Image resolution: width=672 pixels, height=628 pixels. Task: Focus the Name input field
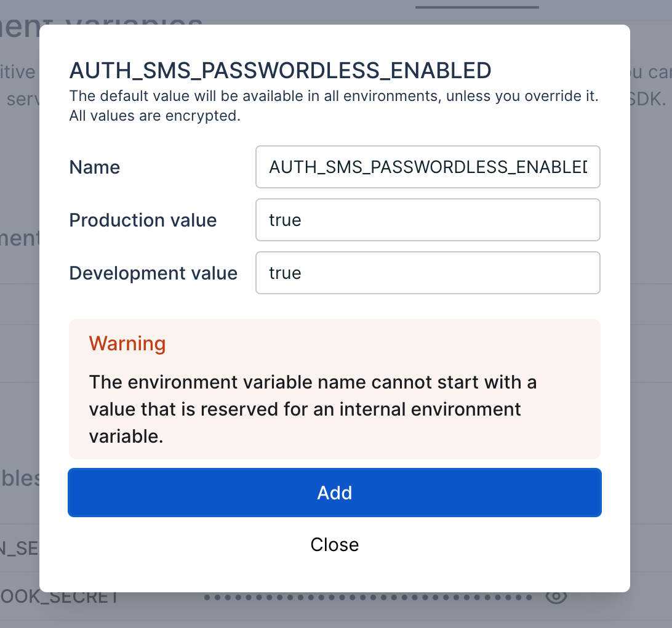coord(428,167)
